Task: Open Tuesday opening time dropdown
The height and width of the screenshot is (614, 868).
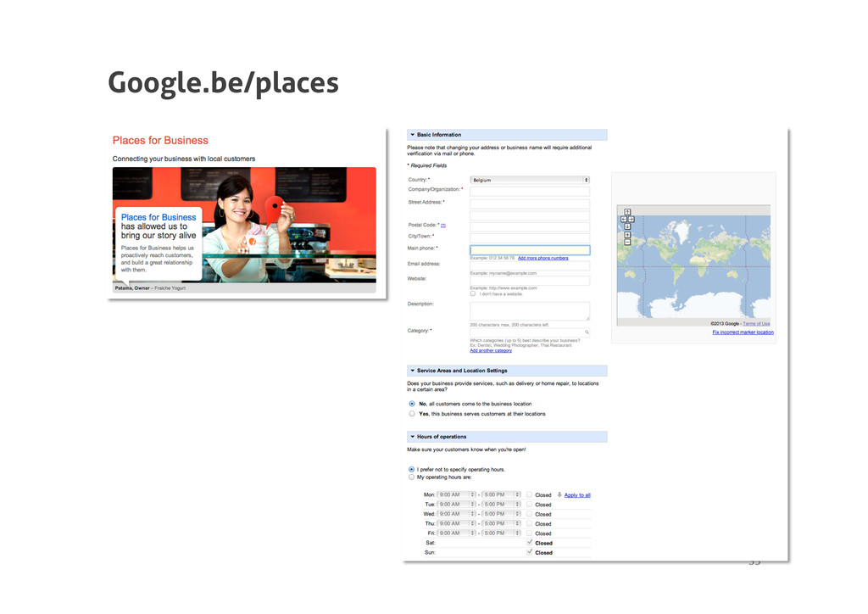Action: tap(456, 505)
